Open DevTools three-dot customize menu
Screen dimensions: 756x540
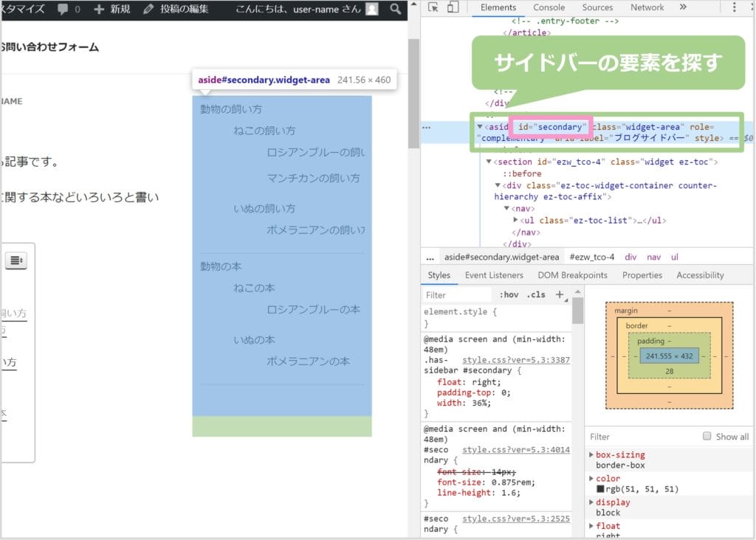(x=735, y=7)
